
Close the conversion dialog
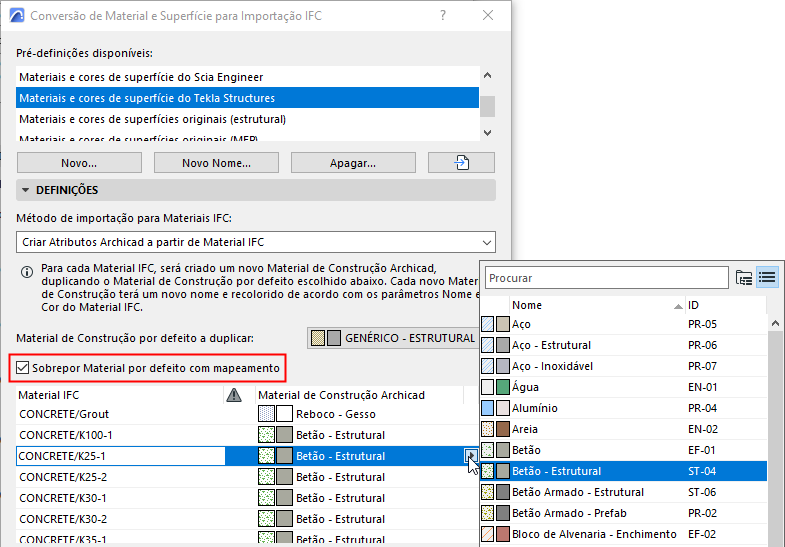tap(488, 16)
